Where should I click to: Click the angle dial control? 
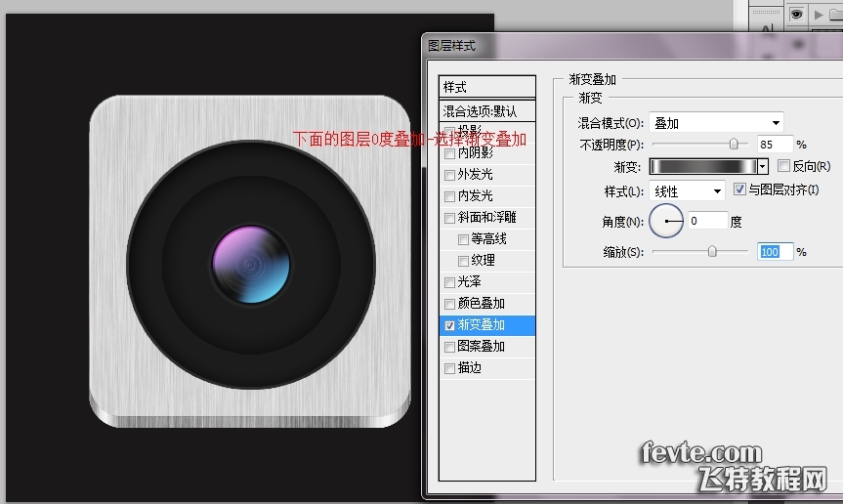pyautogui.click(x=666, y=222)
